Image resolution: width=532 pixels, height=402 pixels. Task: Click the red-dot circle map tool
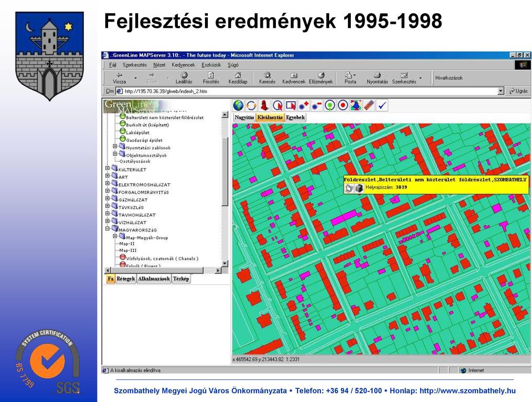(342, 105)
